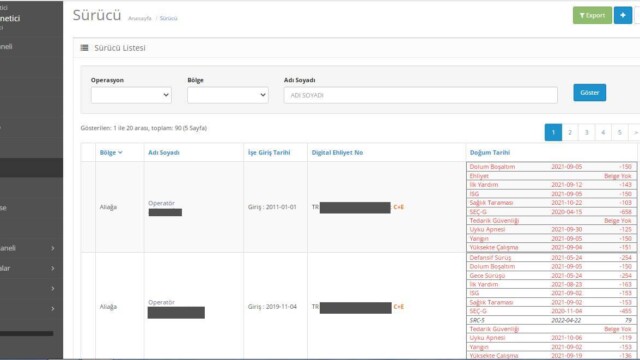Click Uyku Apnesi row dated 2021-09-30
640x360 pixels.
551,229
